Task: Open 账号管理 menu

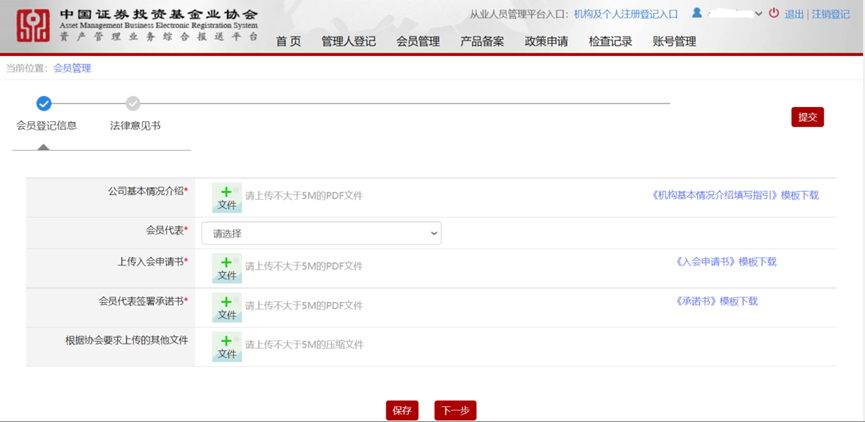Action: [x=674, y=41]
